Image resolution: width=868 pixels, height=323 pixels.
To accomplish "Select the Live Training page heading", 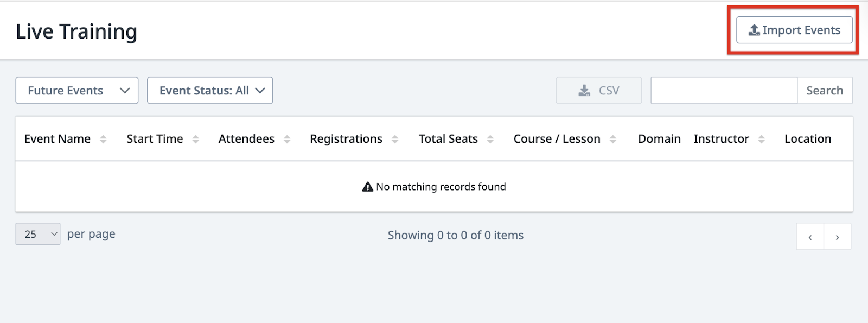I will pyautogui.click(x=76, y=31).
